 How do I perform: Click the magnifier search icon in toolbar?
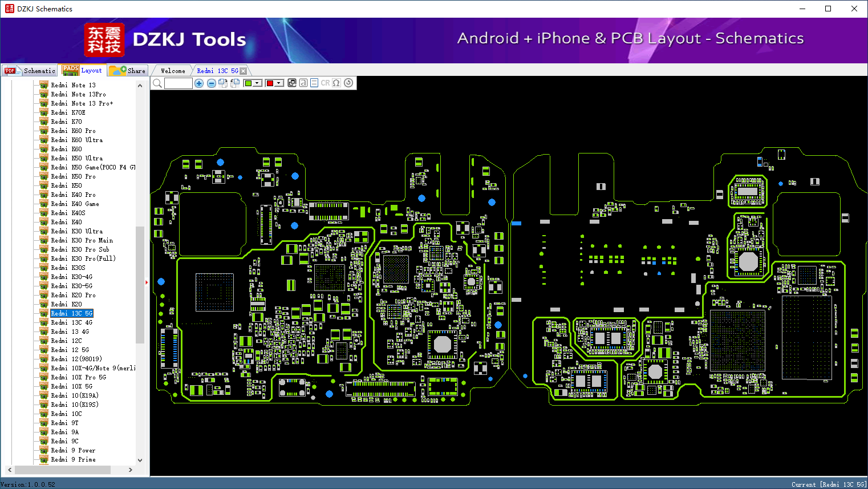157,83
